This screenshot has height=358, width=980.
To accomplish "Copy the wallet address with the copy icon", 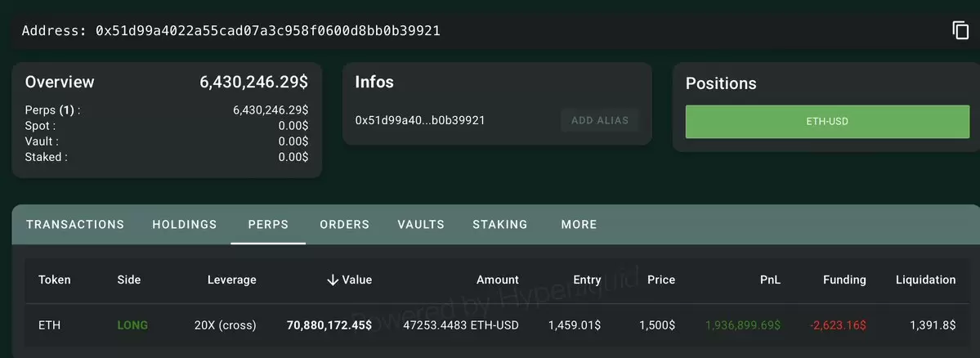I will [960, 30].
